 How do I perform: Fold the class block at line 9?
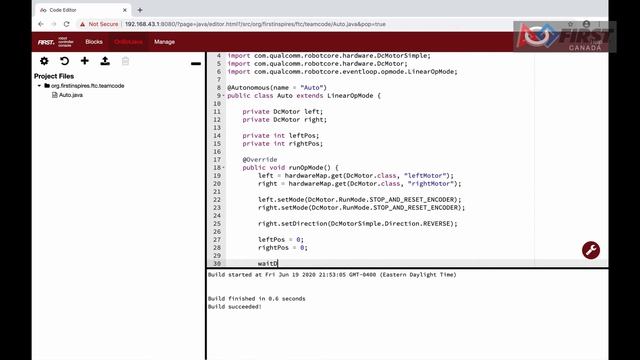(x=224, y=96)
